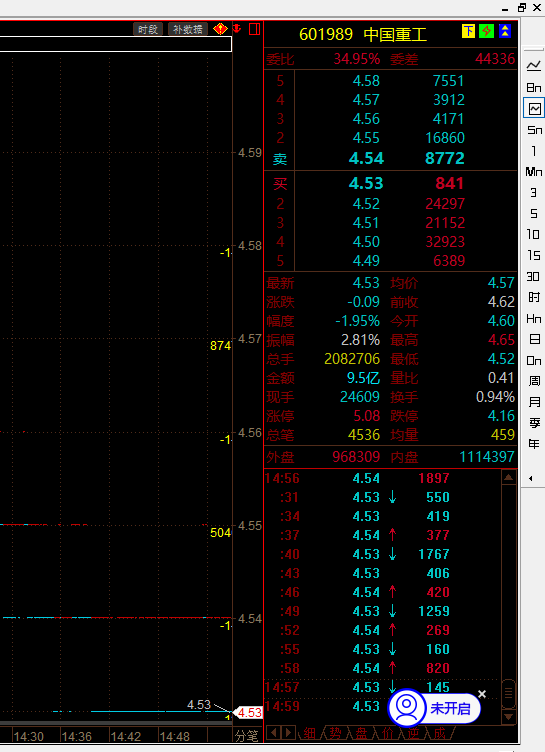Open the 价 tab at the bottom
The width and height of the screenshot is (545, 752).
pyautogui.click(x=387, y=733)
